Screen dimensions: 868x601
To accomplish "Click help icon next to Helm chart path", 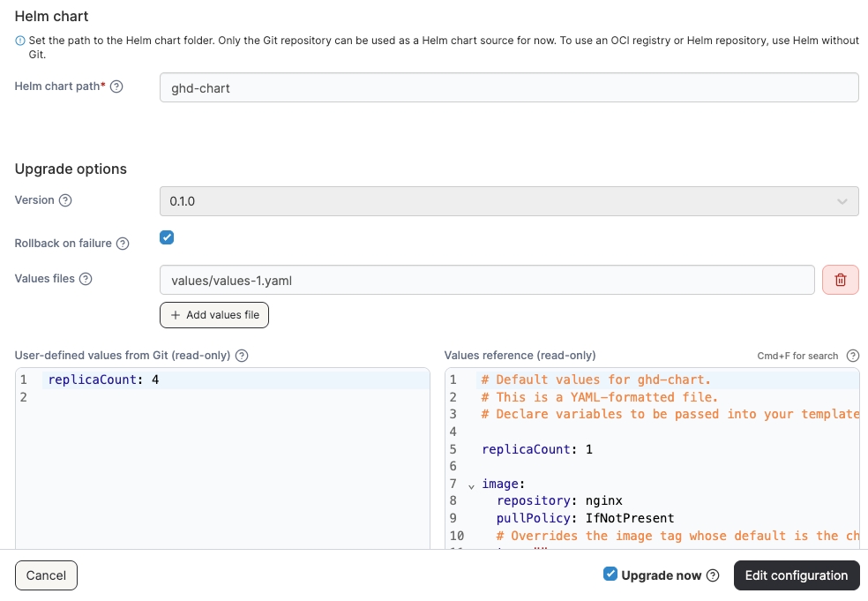I will 116,86.
